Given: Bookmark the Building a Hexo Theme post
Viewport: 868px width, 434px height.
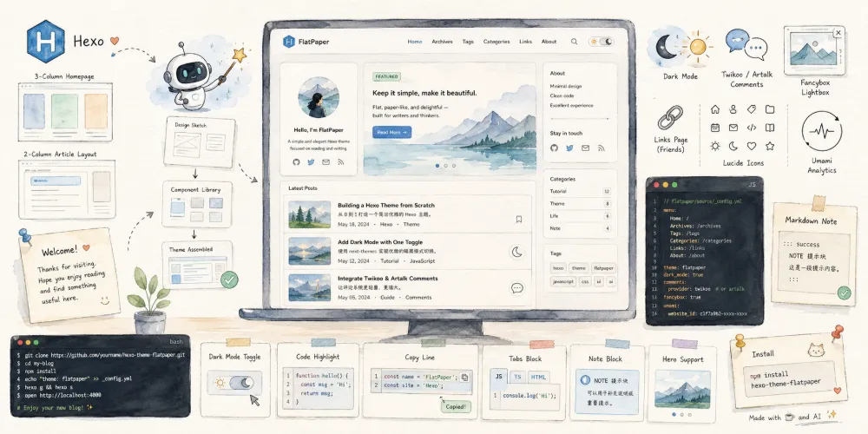Looking at the screenshot, I should tap(519, 220).
